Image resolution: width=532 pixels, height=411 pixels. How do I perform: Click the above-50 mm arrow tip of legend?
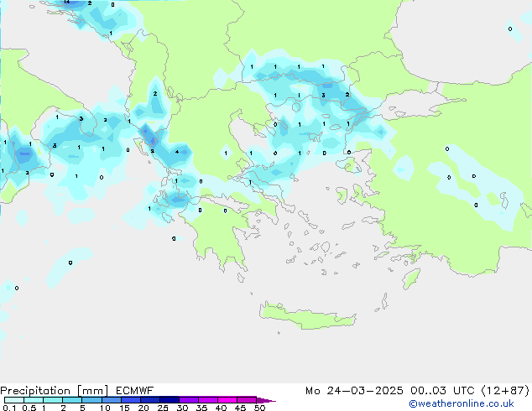(x=266, y=400)
